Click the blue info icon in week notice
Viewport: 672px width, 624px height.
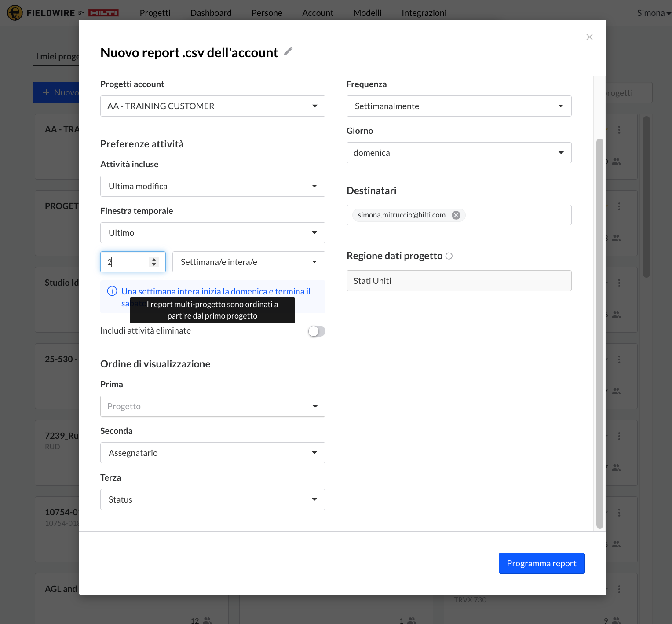112,291
